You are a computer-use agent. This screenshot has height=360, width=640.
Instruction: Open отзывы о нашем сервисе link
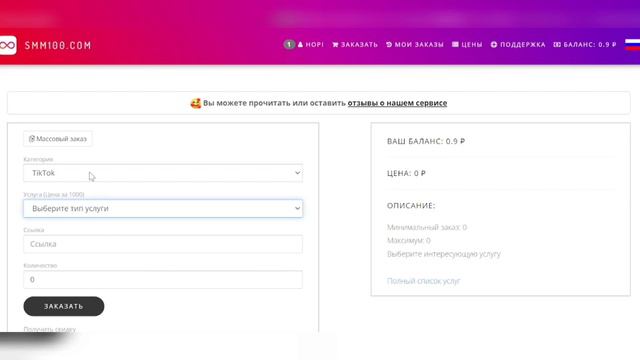click(x=397, y=103)
